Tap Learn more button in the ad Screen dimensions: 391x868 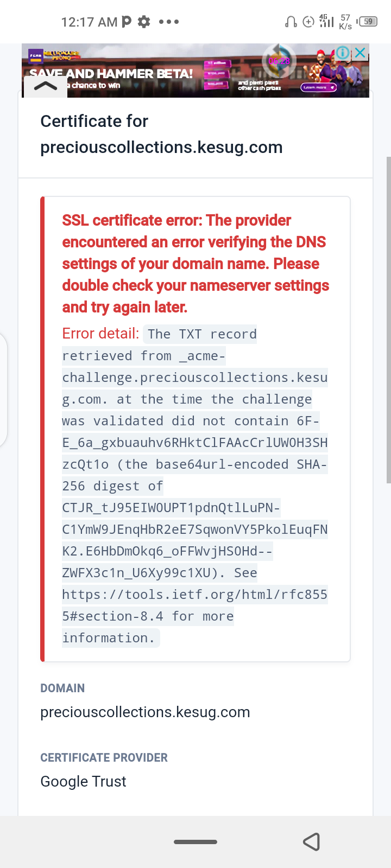318,87
